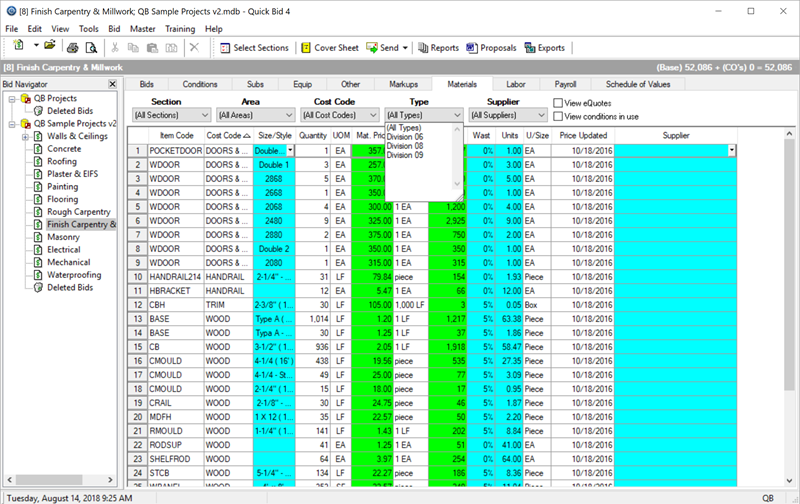Collapse the QB Sample Projects v2 node
The image size is (800, 504).
(x=12, y=124)
